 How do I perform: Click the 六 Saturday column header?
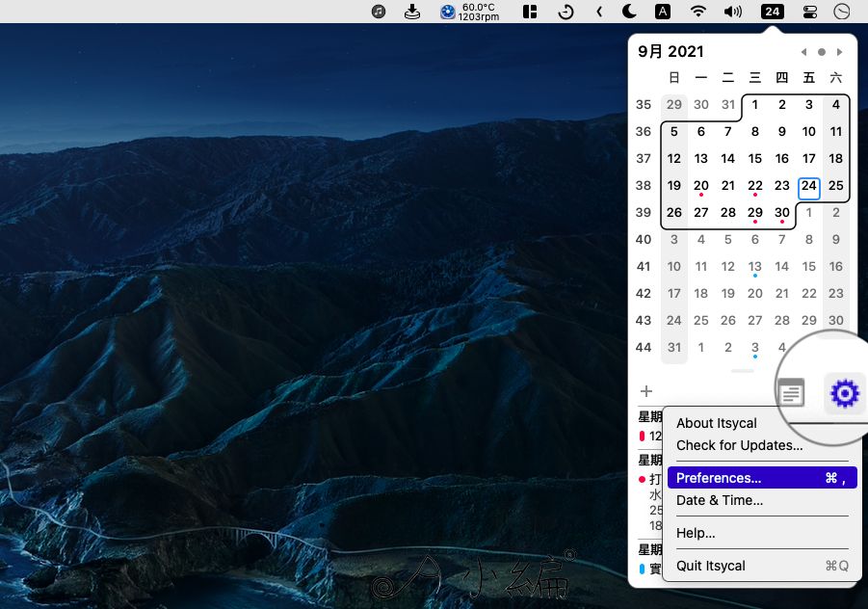836,77
